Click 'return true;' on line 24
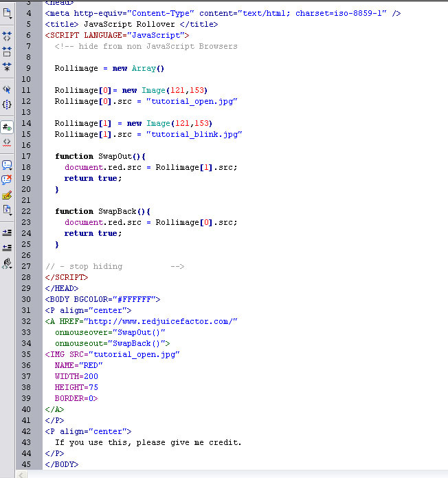448x478 pixels. click(93, 234)
